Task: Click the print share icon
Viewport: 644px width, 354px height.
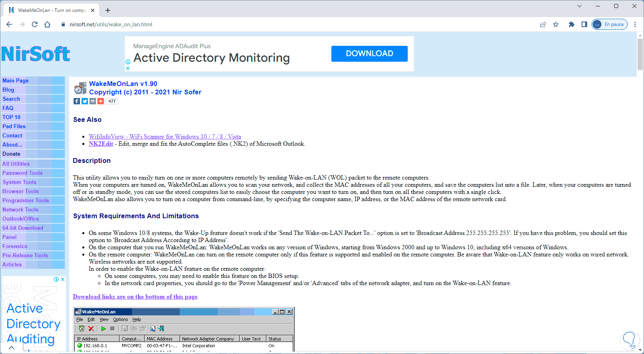Action: point(93,101)
